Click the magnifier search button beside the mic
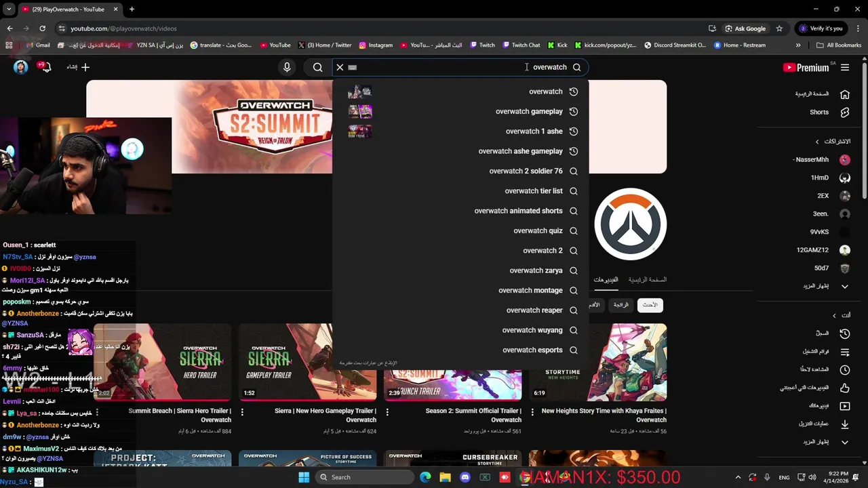Screen dimensions: 868x488 (x=317, y=67)
